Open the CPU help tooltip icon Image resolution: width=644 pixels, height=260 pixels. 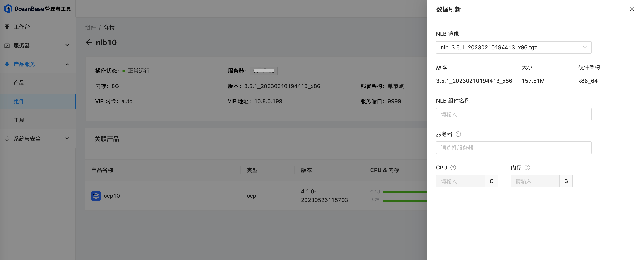pyautogui.click(x=454, y=168)
